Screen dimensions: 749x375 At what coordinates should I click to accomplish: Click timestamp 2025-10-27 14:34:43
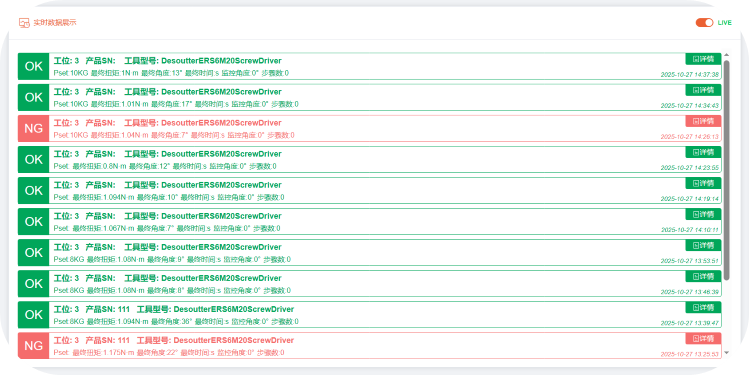pyautogui.click(x=690, y=106)
